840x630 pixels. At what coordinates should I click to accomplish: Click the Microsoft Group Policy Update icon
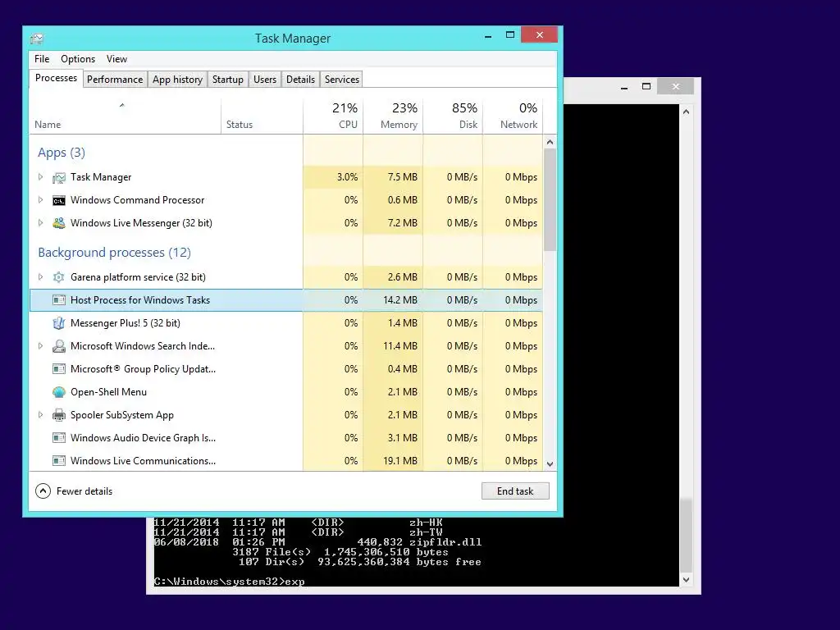coord(59,369)
